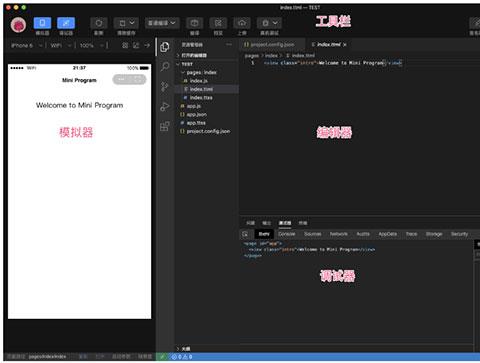Toggle the blue 调试器 panel button
Screen dimensions: 480x363
point(66,23)
